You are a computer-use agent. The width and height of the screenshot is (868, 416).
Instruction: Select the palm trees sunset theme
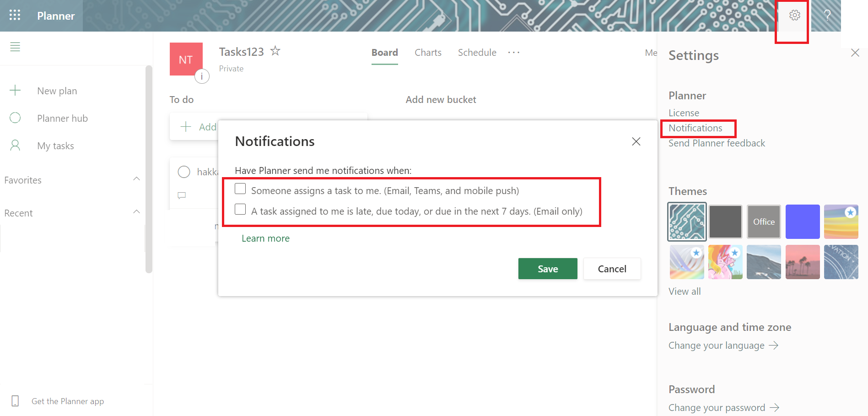(803, 262)
